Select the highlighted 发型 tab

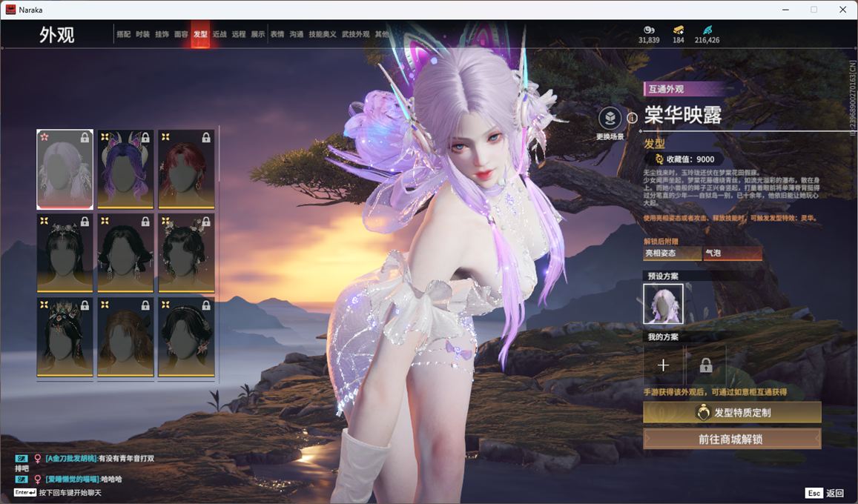coord(200,34)
